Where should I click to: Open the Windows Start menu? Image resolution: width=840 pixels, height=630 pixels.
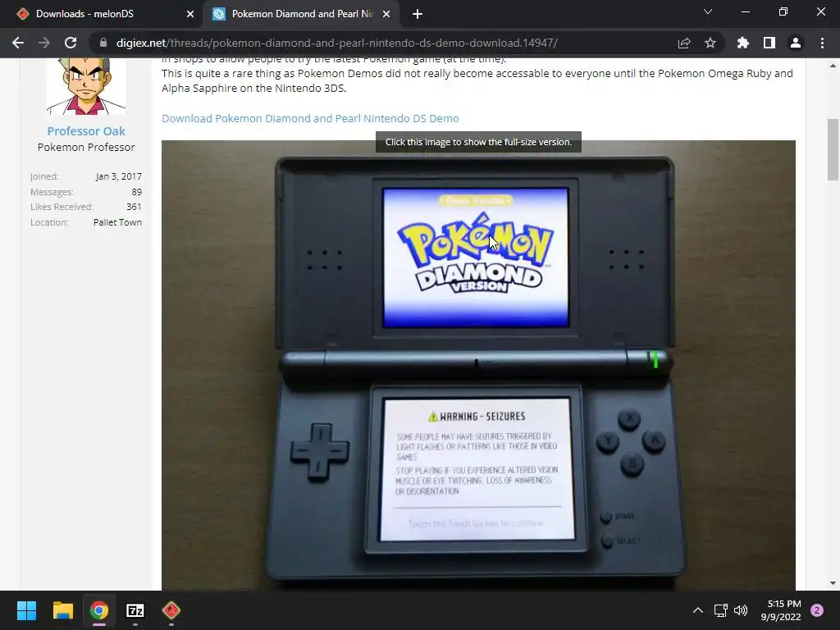click(26, 610)
